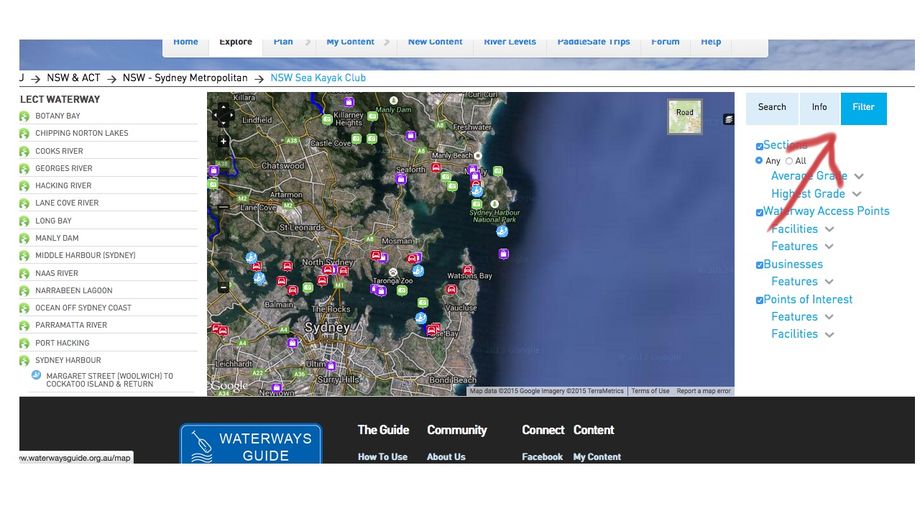Open Georges River waterway link
Viewport: 920px width, 506px height.
click(64, 168)
